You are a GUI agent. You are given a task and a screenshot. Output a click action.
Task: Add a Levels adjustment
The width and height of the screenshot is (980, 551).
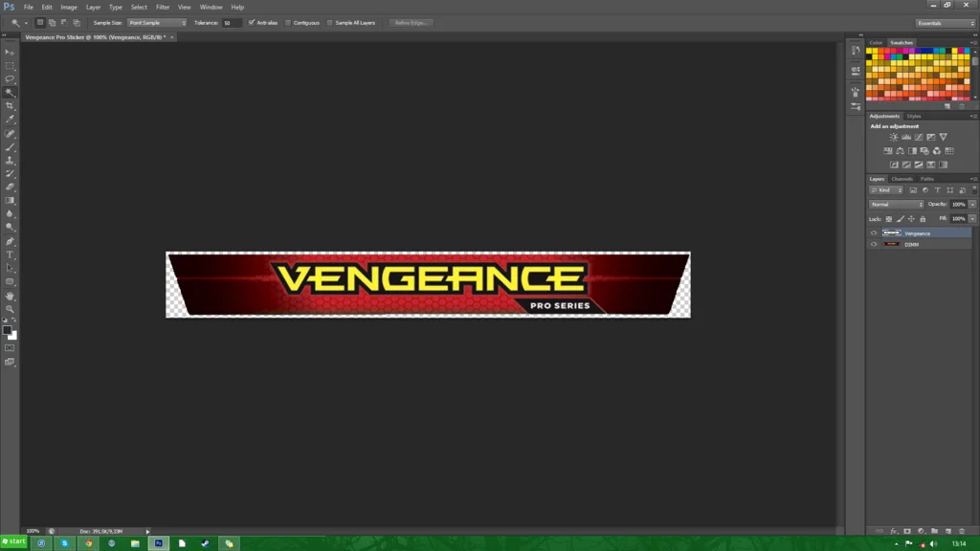(906, 137)
